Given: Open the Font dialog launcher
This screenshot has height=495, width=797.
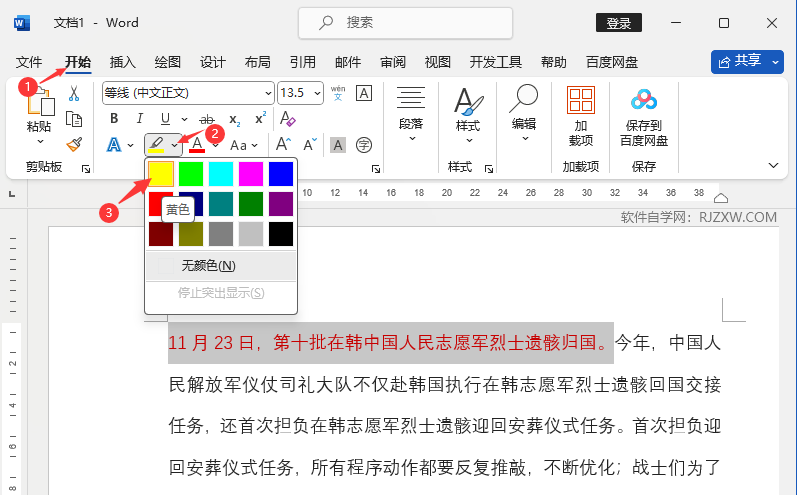Looking at the screenshot, I should (376, 169).
